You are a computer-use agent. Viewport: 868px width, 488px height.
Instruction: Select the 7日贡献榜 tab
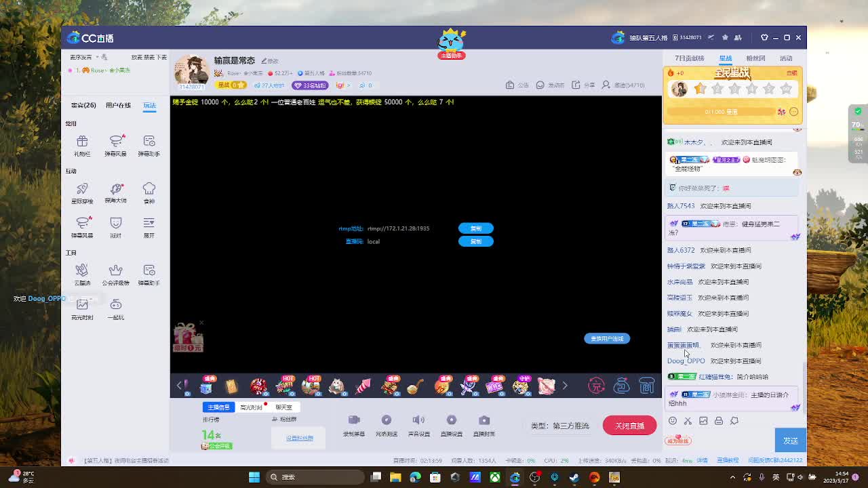click(x=689, y=58)
